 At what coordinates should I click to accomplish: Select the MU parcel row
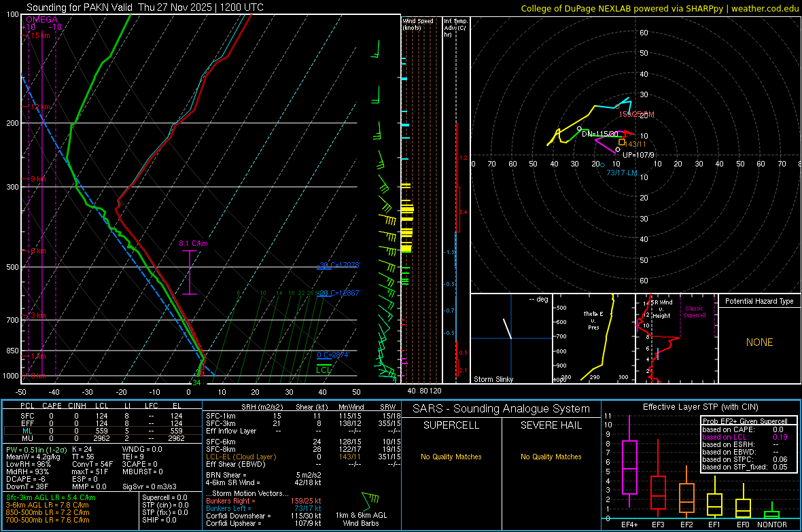(x=102, y=438)
